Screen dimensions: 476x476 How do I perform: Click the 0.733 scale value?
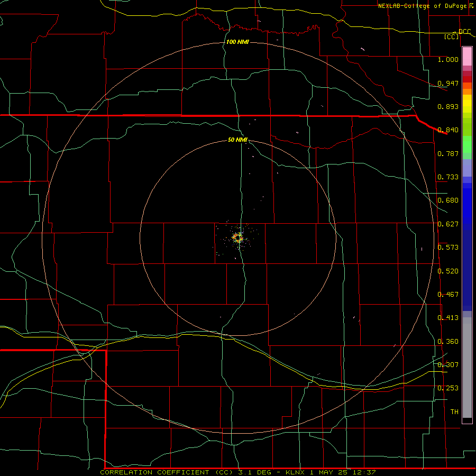pos(448,177)
